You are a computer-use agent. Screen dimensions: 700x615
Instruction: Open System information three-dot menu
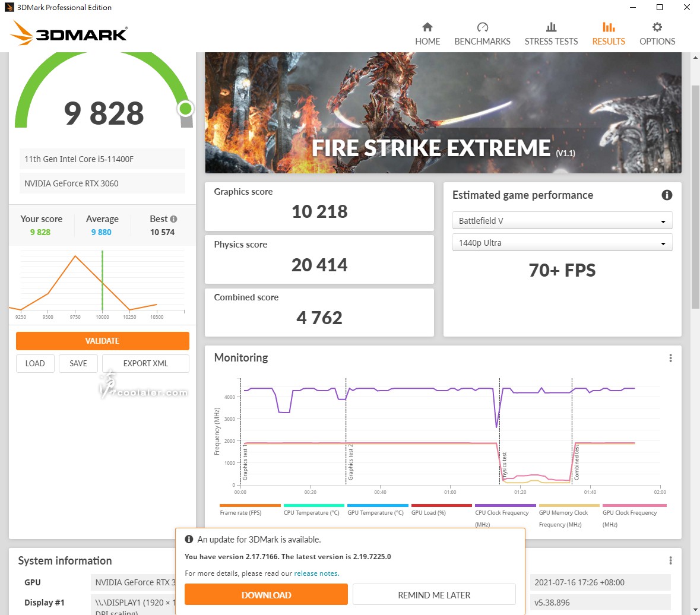coord(670,560)
